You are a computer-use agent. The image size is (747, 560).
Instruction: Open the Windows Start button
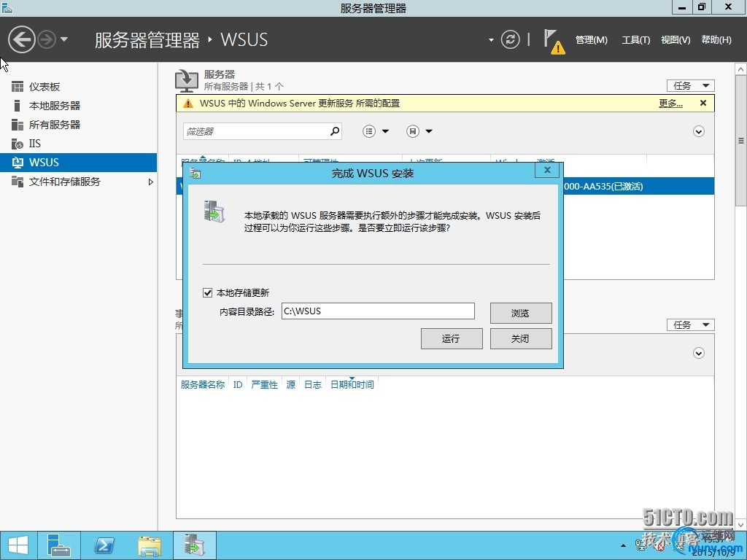click(x=18, y=545)
